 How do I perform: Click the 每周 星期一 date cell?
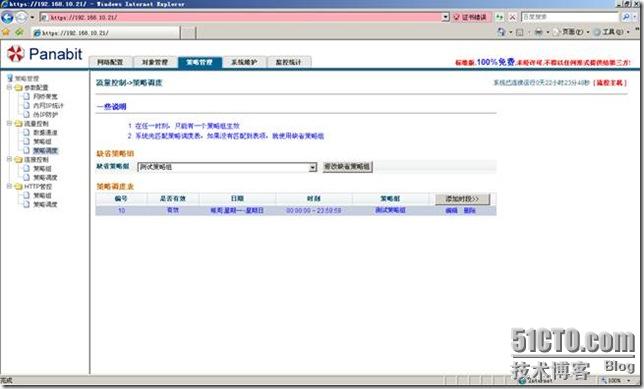point(237,210)
